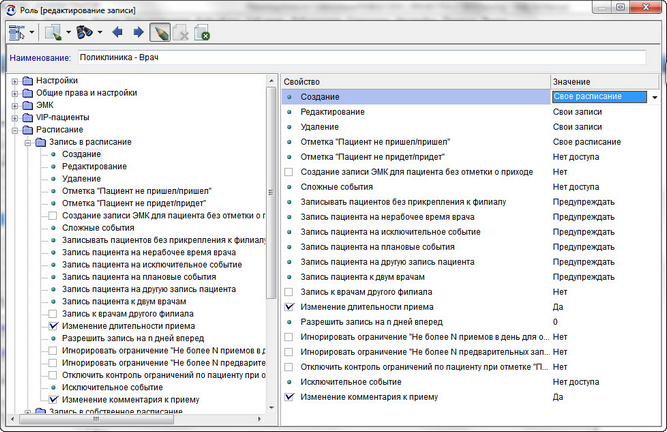Click the tree scroll-up arrow

(271, 80)
